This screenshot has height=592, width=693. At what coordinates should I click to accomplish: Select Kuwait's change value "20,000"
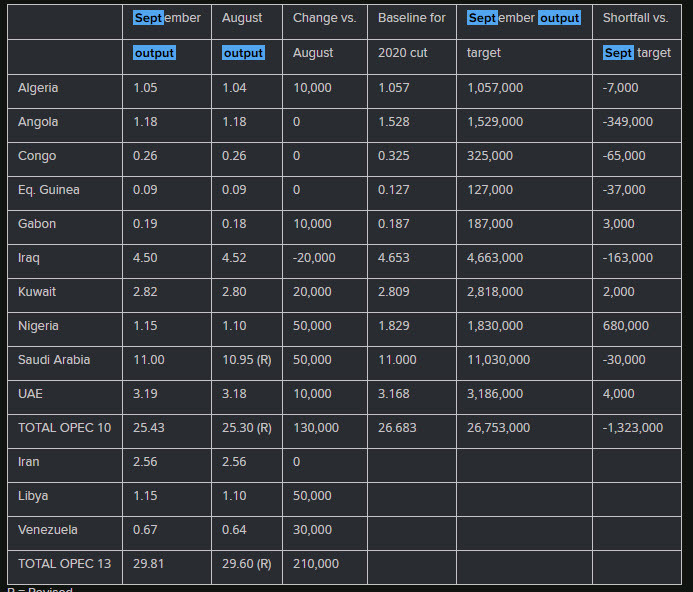point(312,292)
